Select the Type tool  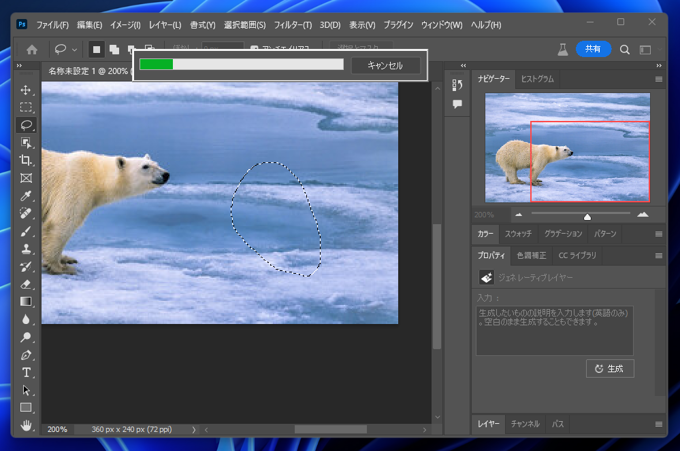point(26,373)
